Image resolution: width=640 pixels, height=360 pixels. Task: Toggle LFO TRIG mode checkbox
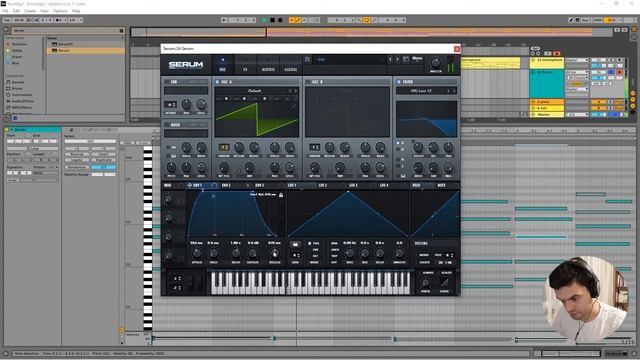[x=310, y=243]
